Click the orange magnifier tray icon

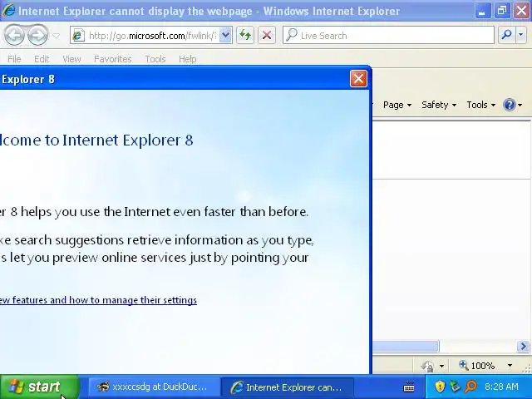point(470,387)
